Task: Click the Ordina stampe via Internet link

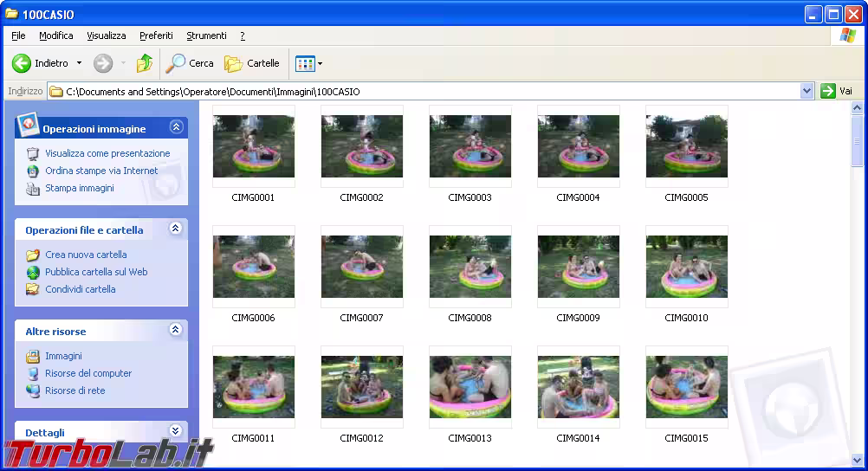Action: coord(101,171)
